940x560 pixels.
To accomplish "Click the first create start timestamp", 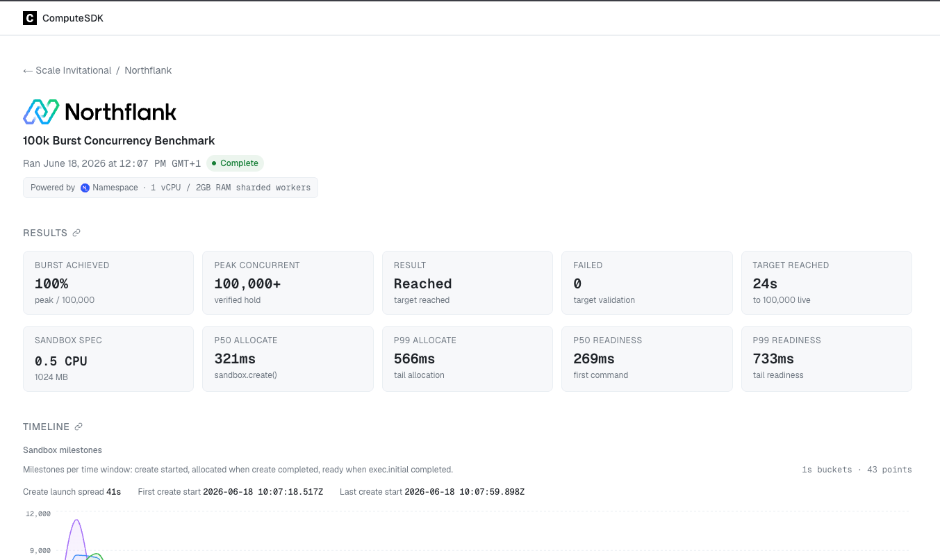I will (263, 492).
